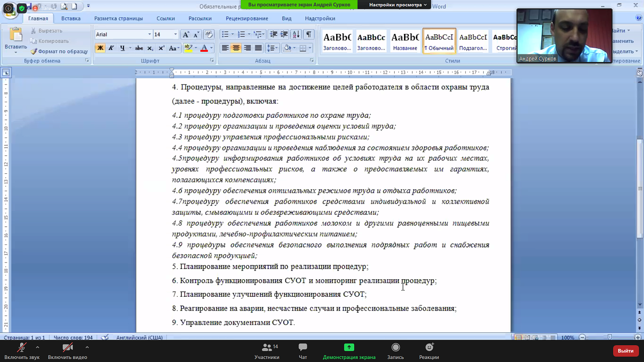Click the multilevel list icon
The height and width of the screenshot is (362, 644).
point(258,34)
